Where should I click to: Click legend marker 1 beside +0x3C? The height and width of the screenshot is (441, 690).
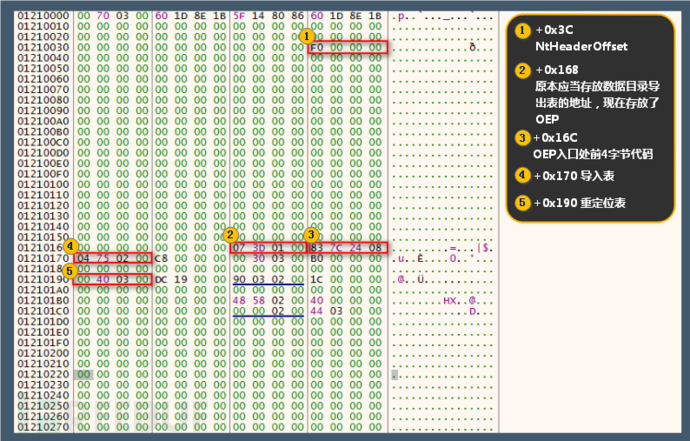pyautogui.click(x=522, y=30)
